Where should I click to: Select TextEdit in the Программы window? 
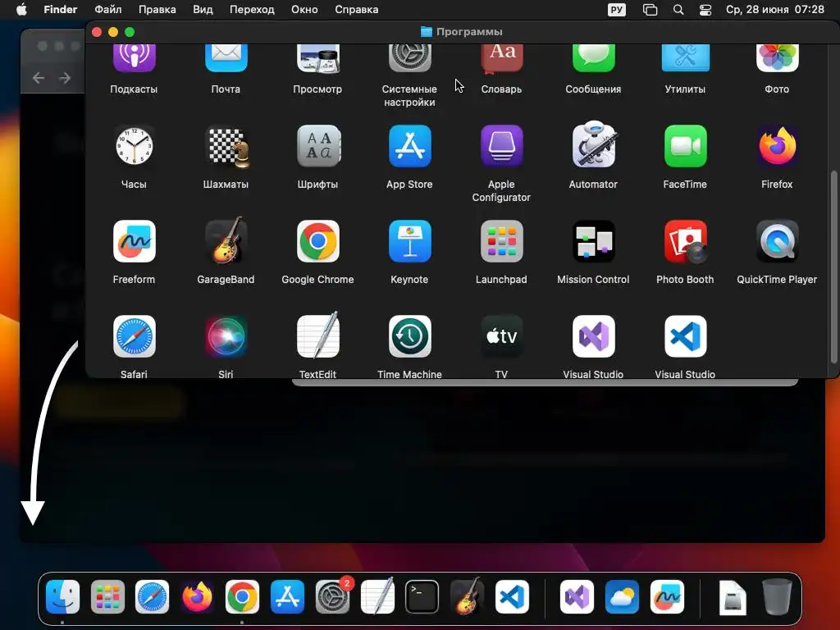tap(317, 336)
